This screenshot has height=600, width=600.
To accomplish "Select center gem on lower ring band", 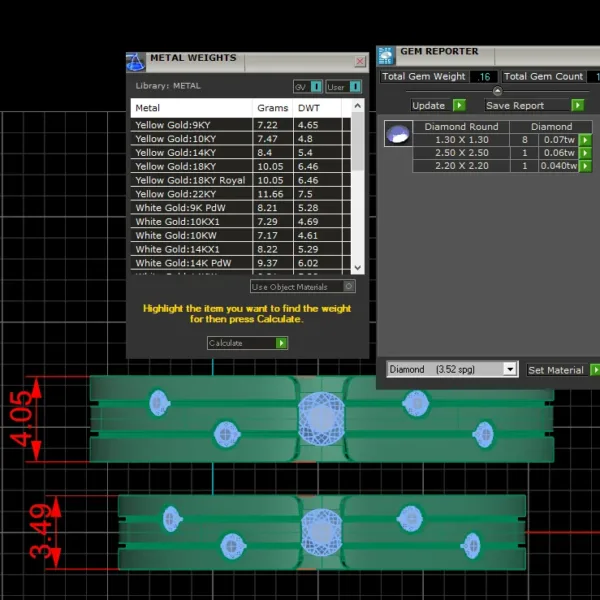I will click(x=321, y=532).
